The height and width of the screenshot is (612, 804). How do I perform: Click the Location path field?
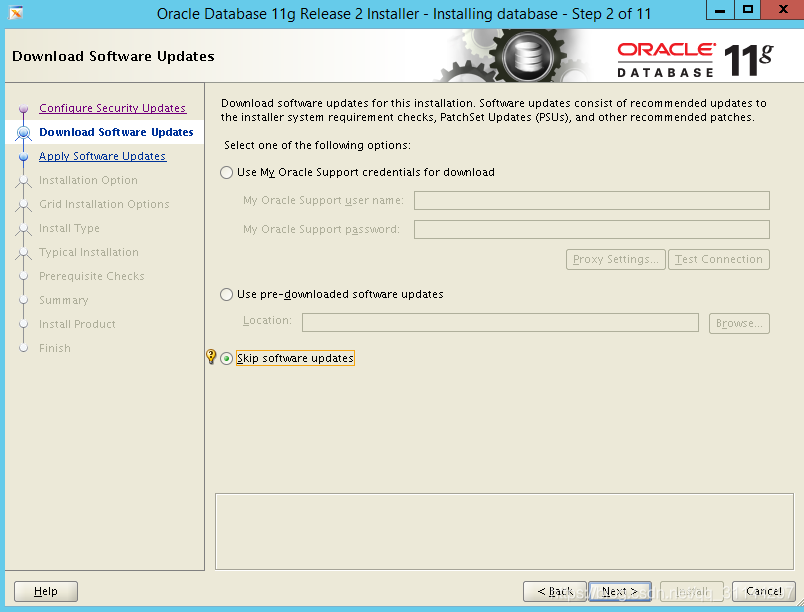pyautogui.click(x=500, y=323)
